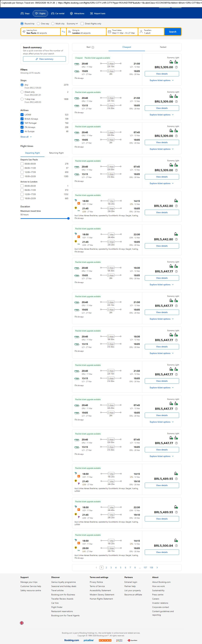Open the View summary button
The width and height of the screenshot is (202, 644).
[44, 59]
